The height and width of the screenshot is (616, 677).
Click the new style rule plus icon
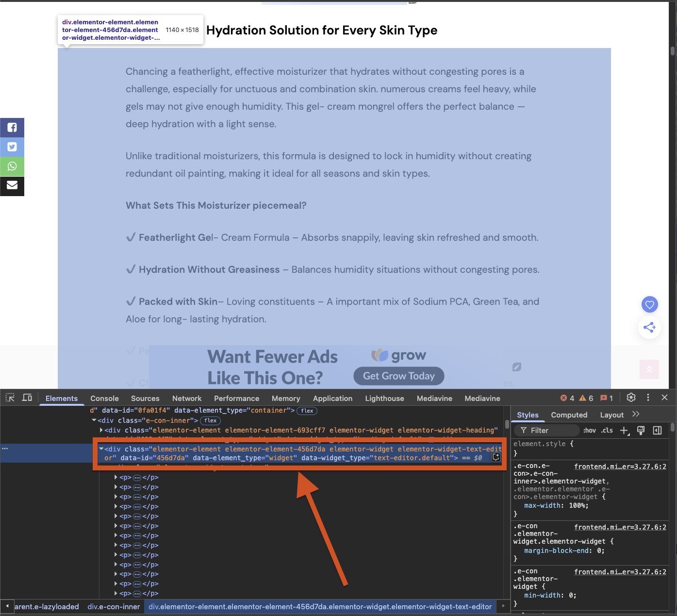(625, 431)
